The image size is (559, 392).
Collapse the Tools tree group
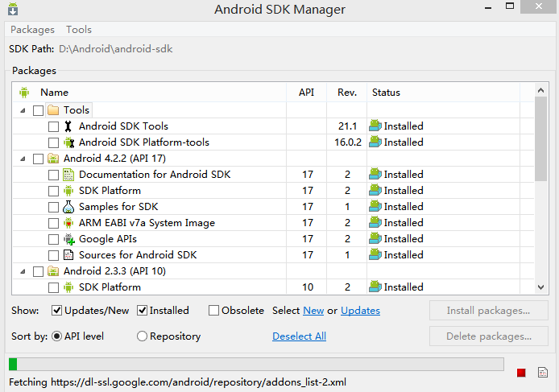pos(23,110)
